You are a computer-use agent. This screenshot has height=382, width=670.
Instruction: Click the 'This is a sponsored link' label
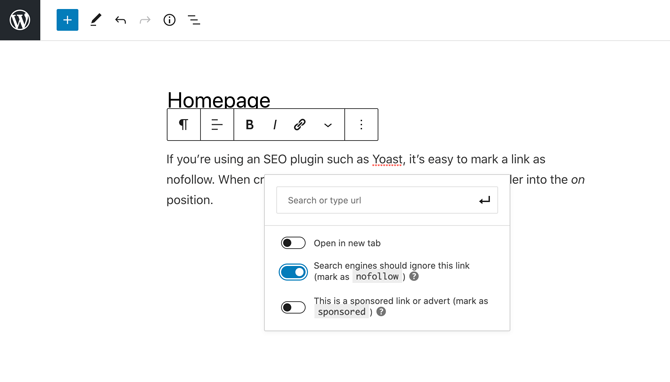click(x=401, y=306)
